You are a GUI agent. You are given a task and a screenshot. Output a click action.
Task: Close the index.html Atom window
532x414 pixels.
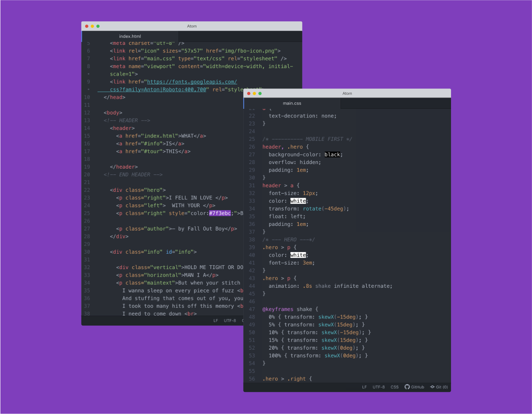(x=87, y=26)
